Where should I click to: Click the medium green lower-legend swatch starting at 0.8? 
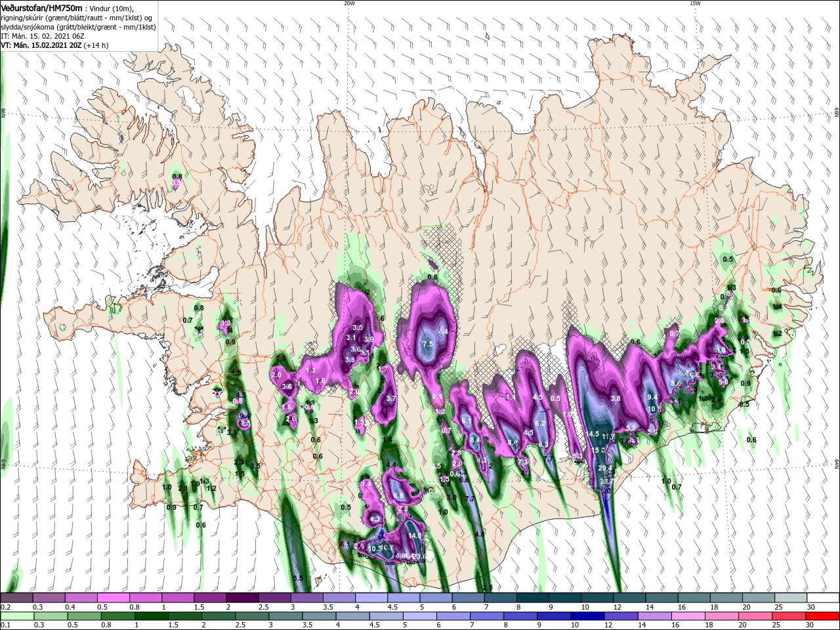pyautogui.click(x=117, y=617)
